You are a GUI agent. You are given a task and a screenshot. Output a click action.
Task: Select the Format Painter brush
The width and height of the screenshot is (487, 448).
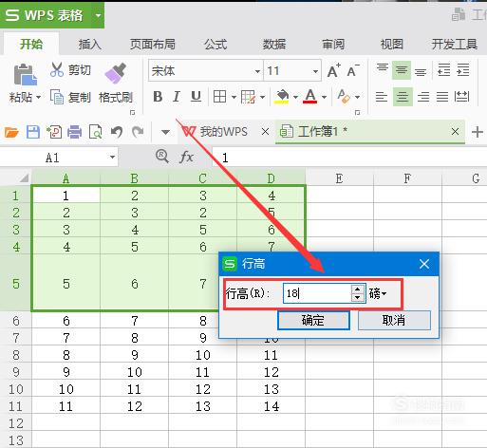(116, 73)
